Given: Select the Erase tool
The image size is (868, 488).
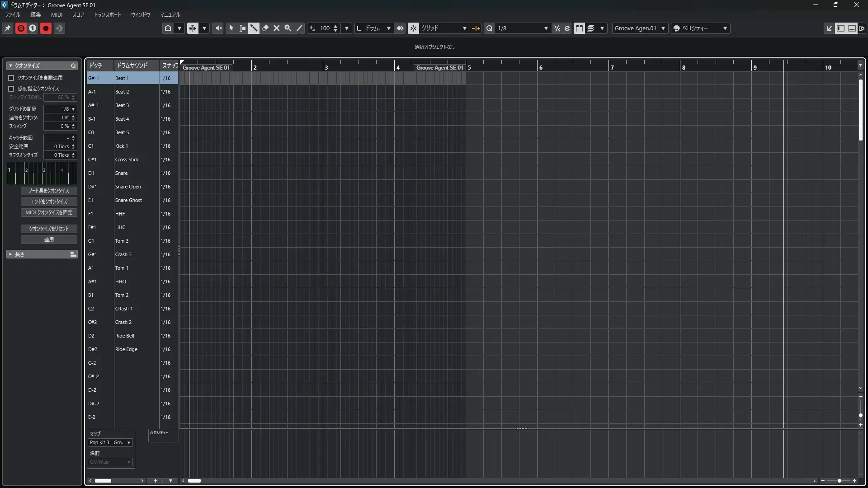Looking at the screenshot, I should tap(265, 28).
